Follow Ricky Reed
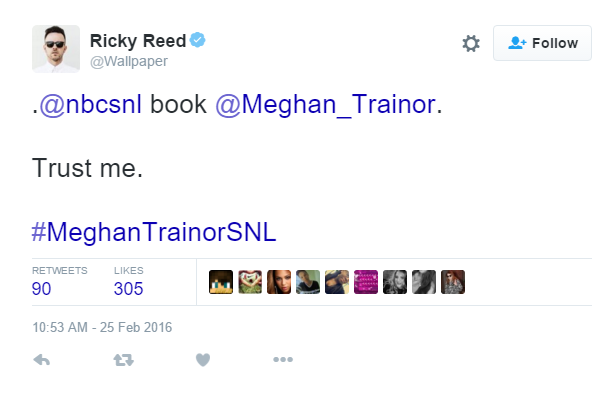 [x=542, y=43]
